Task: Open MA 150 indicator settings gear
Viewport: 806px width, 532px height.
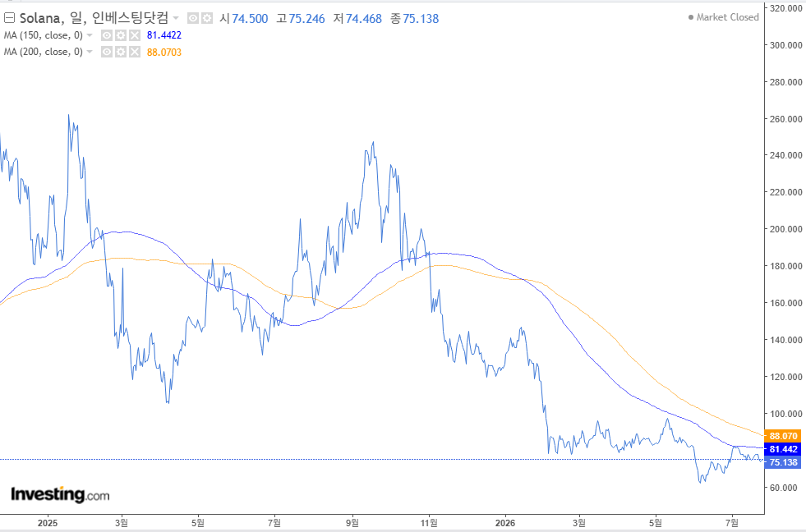Action: pos(120,35)
